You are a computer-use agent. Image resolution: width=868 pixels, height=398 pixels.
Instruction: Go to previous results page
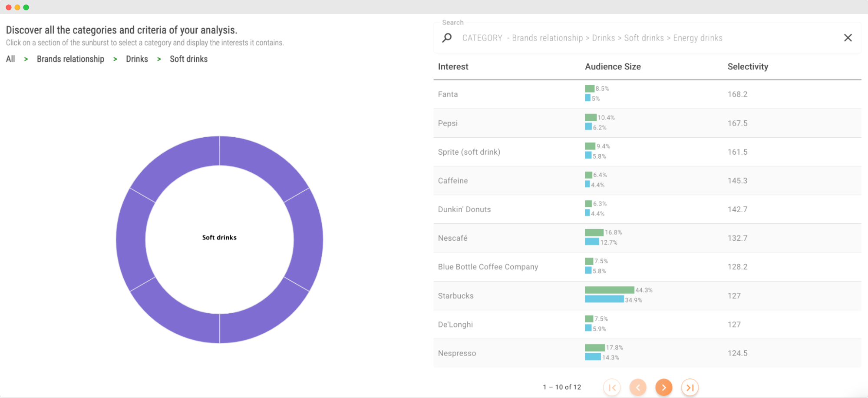pyautogui.click(x=638, y=387)
